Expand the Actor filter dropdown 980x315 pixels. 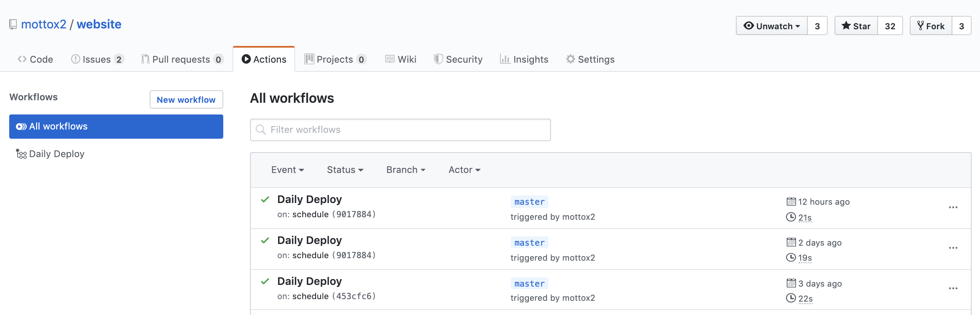(464, 170)
